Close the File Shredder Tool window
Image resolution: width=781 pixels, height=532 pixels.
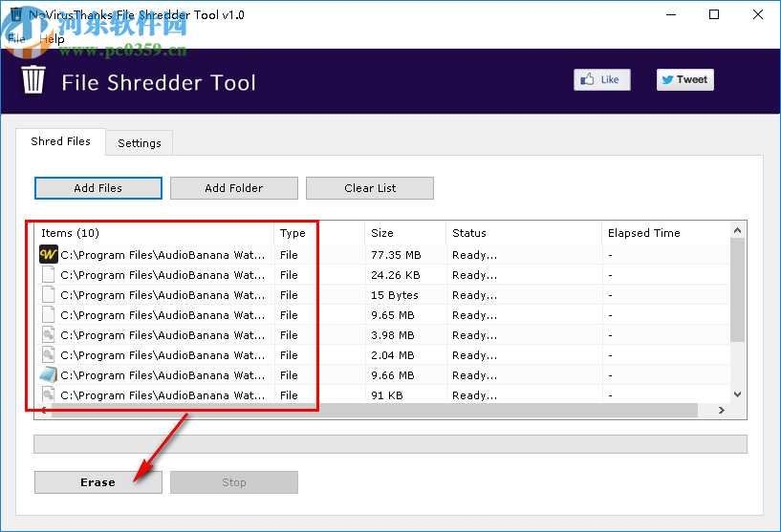[758, 14]
